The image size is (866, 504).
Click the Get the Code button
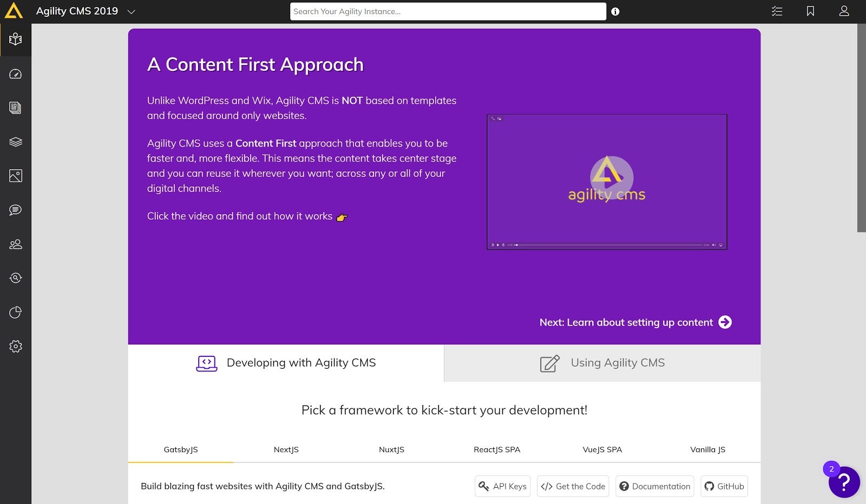coord(573,486)
